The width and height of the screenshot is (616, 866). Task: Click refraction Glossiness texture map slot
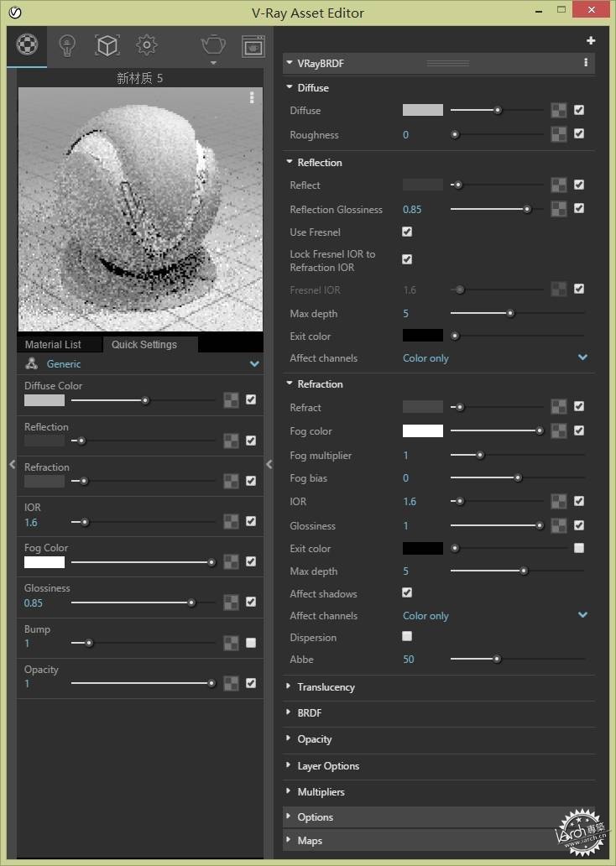559,526
